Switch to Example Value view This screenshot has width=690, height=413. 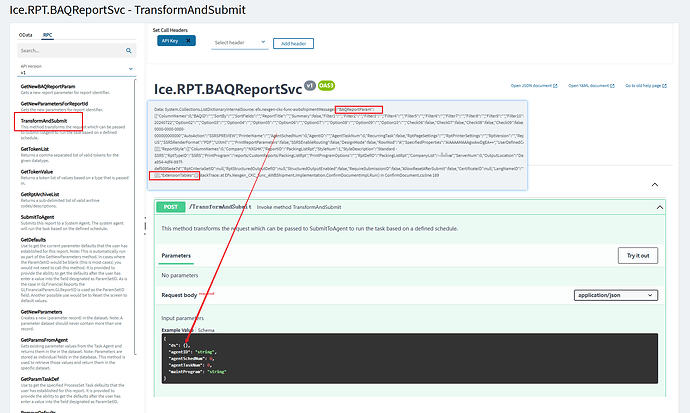[x=177, y=330]
